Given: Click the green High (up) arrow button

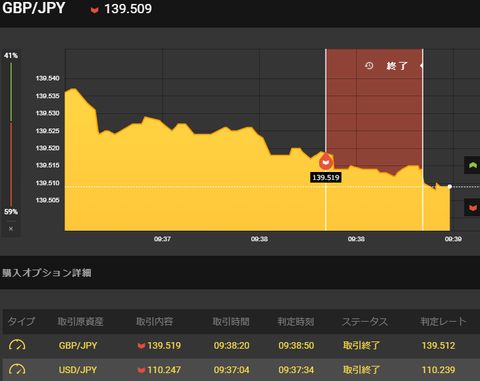Looking at the screenshot, I should (472, 165).
